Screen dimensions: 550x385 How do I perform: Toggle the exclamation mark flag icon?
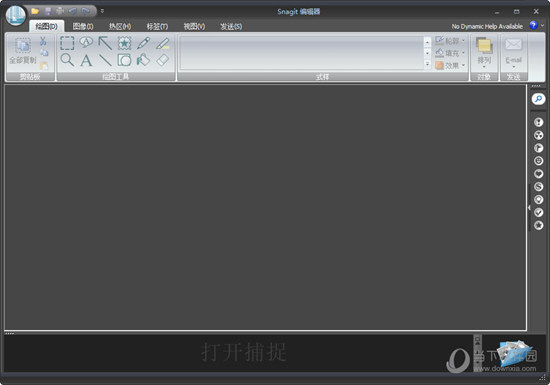(x=538, y=122)
